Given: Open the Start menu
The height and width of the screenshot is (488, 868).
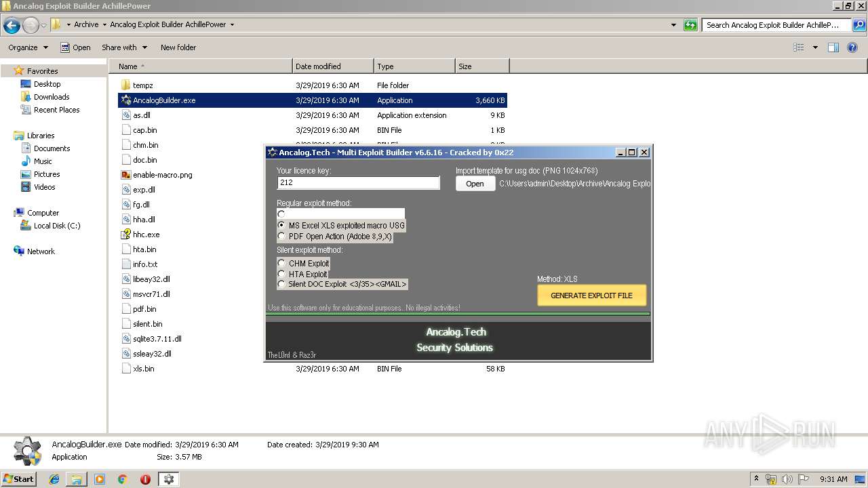Looking at the screenshot, I should tap(18, 479).
